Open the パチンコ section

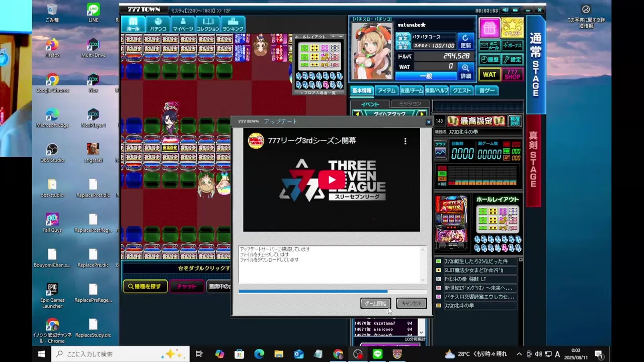158,24
